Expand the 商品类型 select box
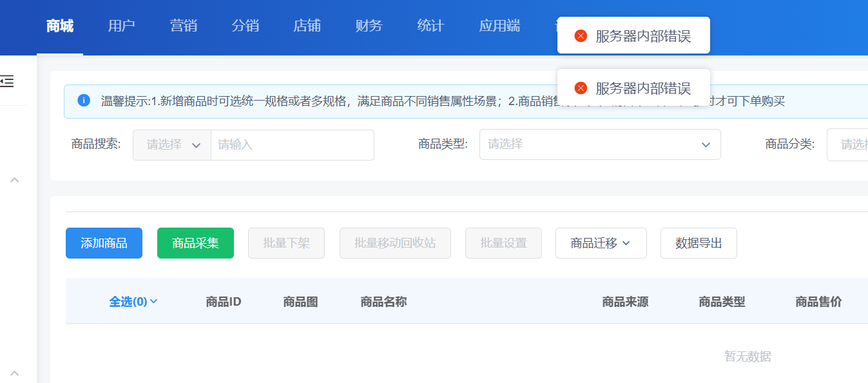868x383 pixels. click(599, 144)
